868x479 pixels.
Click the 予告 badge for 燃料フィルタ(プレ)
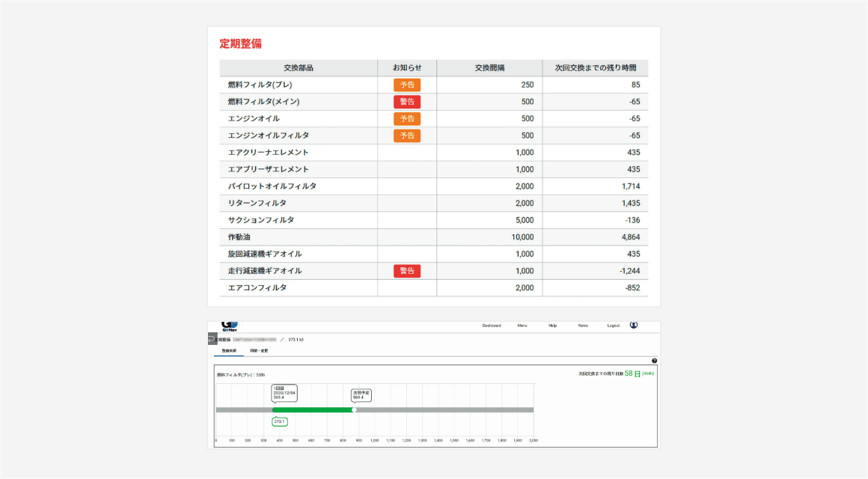tap(407, 84)
